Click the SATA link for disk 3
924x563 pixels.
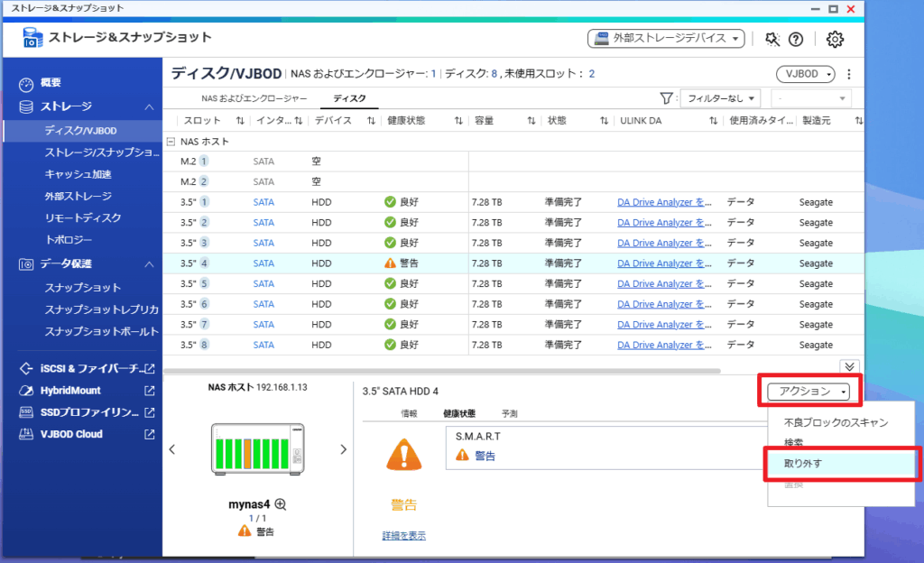tap(263, 243)
